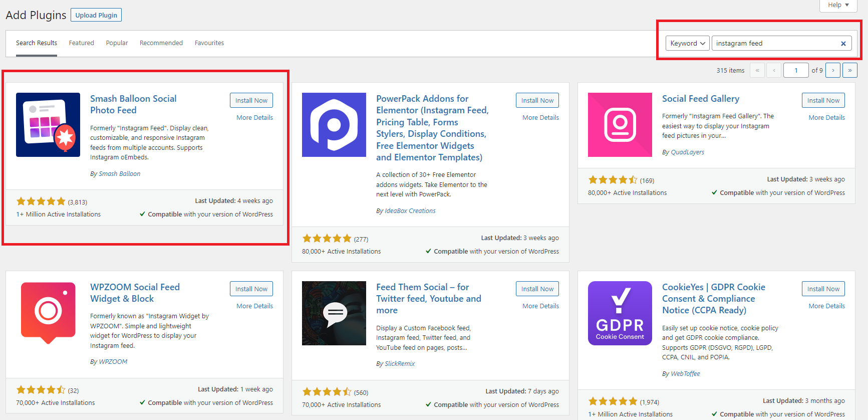View More Details for CookieYes
The width and height of the screenshot is (868, 420).
[x=827, y=306]
